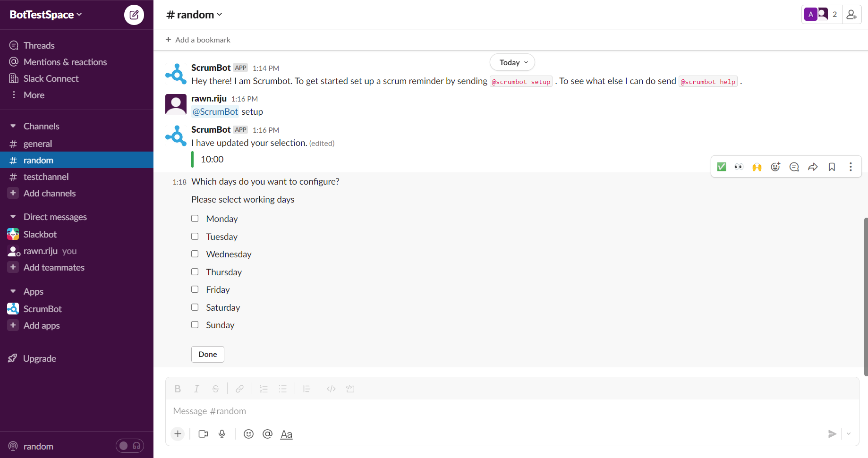The height and width of the screenshot is (458, 868).
Task: Open the BotTestSpace workspace dropdown
Action: pos(46,15)
